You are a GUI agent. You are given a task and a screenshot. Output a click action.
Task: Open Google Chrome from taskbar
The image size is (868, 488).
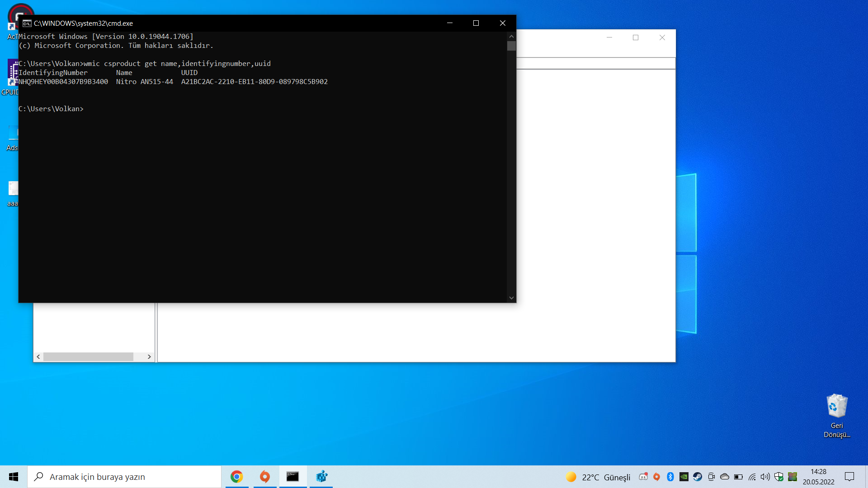click(x=236, y=477)
